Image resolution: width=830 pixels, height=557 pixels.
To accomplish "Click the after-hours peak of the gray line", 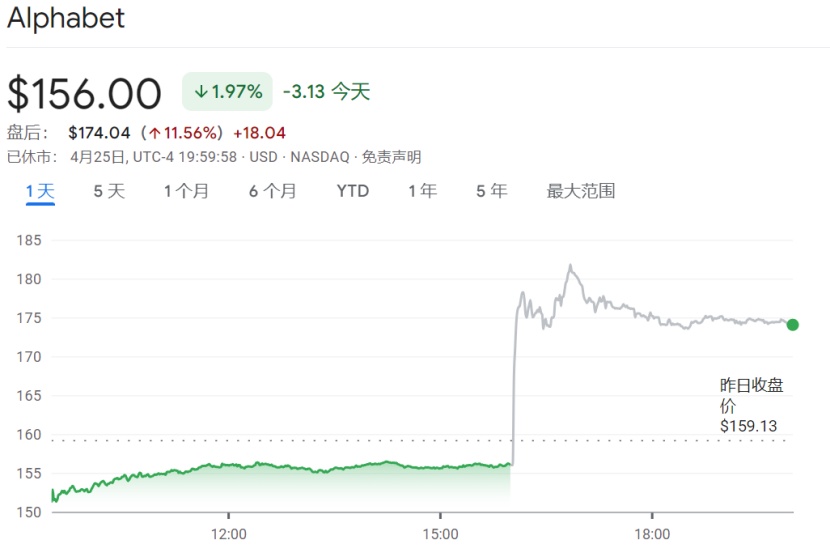I will 570,266.
